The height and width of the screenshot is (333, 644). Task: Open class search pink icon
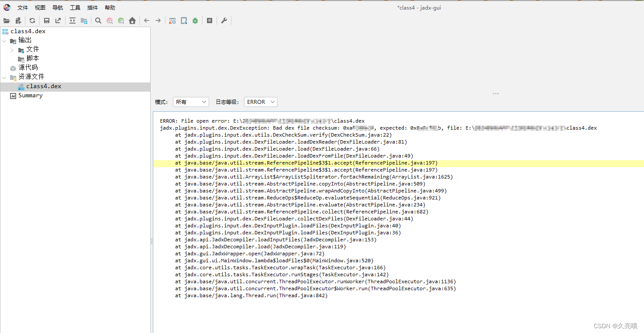pyautogui.click(x=110, y=21)
